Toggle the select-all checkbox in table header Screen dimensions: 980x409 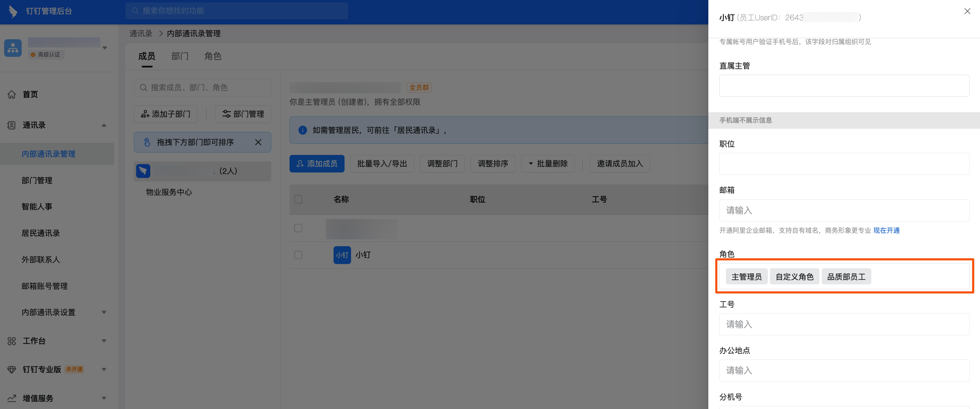tap(298, 200)
